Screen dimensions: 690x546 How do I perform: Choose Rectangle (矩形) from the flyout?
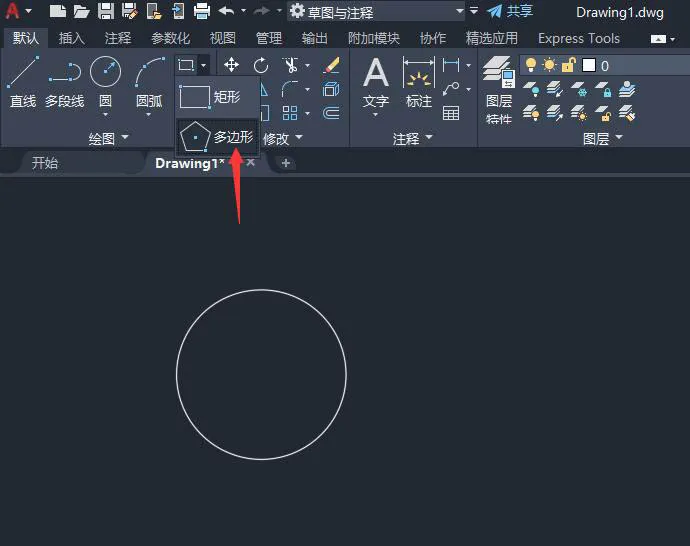tap(217, 97)
